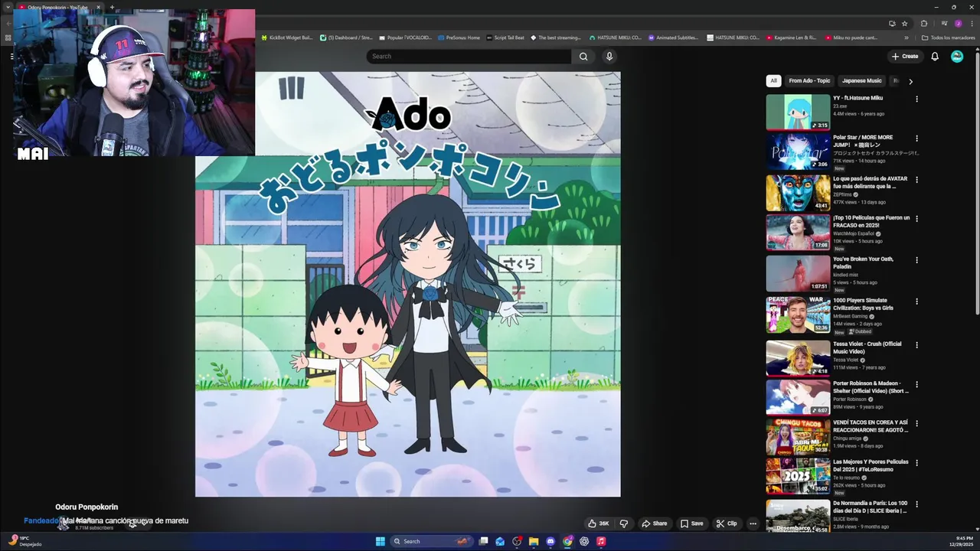Click the Share button

point(655,523)
